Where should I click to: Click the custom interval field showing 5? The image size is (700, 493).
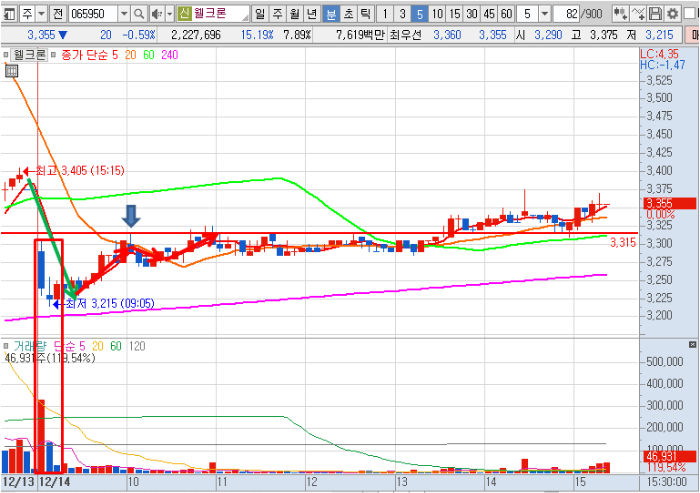pos(528,14)
